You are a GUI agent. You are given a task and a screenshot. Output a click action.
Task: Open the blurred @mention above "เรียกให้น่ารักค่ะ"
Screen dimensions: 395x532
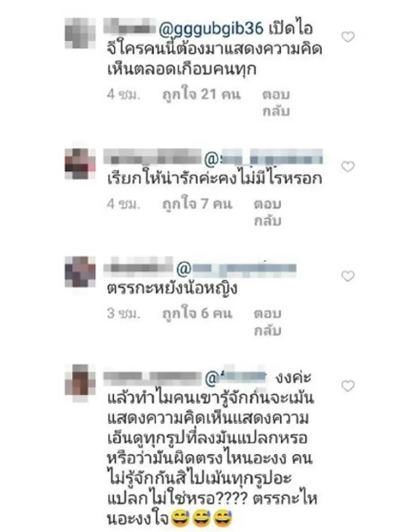(264, 159)
